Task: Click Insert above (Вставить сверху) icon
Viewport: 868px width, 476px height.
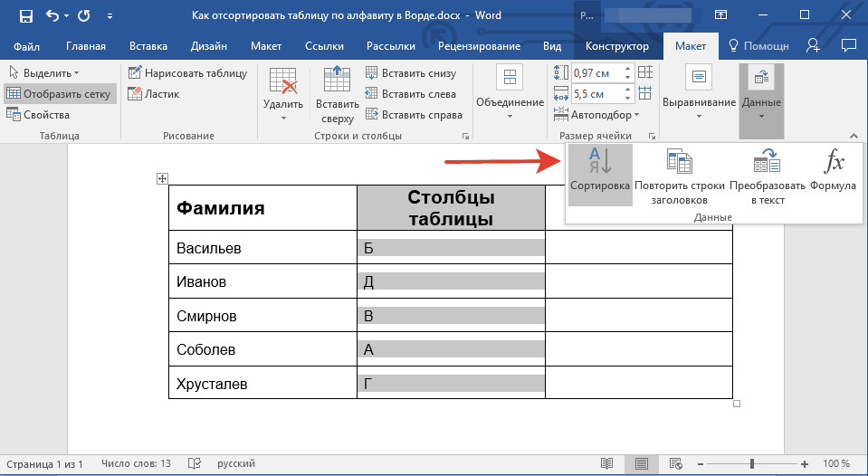Action: coord(337,95)
